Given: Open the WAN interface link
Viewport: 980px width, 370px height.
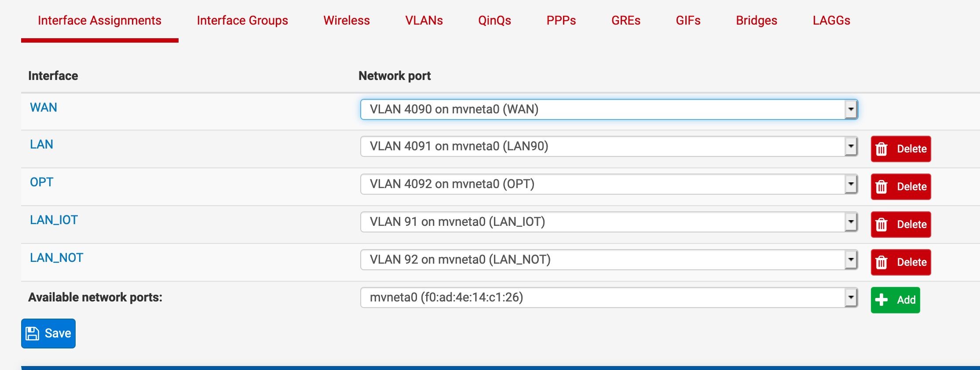Looking at the screenshot, I should click(x=44, y=108).
